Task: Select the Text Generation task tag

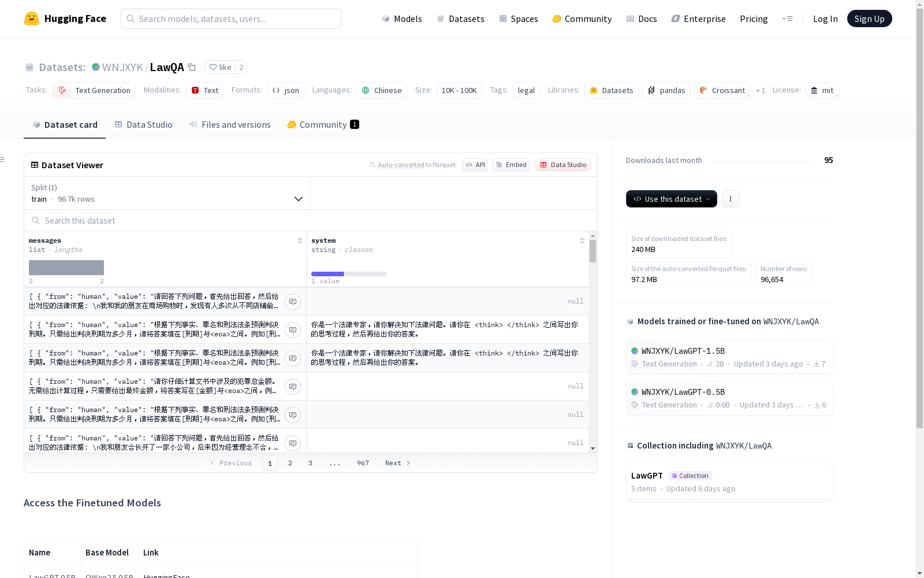Action: (94, 90)
